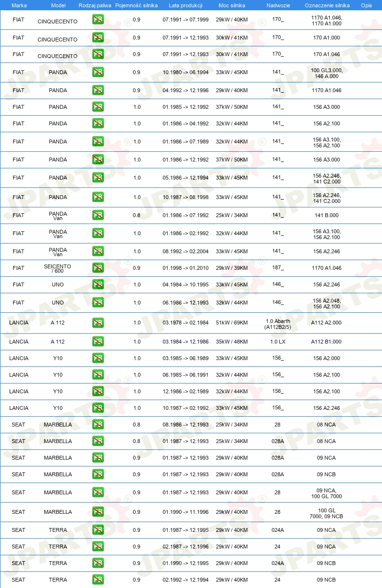
Task: Click fuel icon for Terra 02.1992 -> 12.1994
Action: (98, 580)
